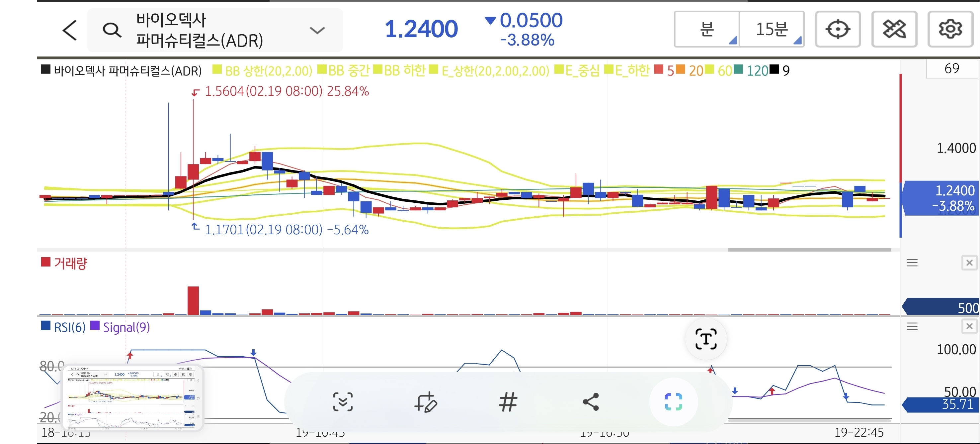This screenshot has height=444, width=980.
Task: Open the screenshot preview thumbnail
Action: pos(132,397)
